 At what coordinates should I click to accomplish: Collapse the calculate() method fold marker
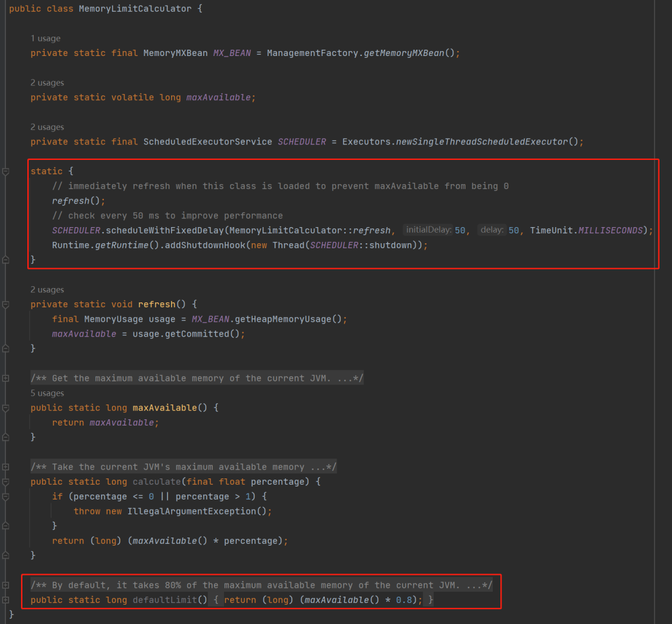pyautogui.click(x=6, y=482)
